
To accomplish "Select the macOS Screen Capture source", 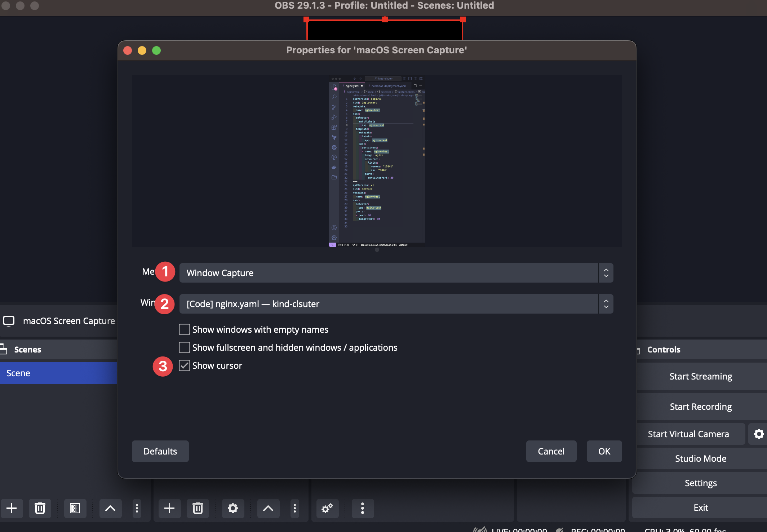I will (68, 321).
